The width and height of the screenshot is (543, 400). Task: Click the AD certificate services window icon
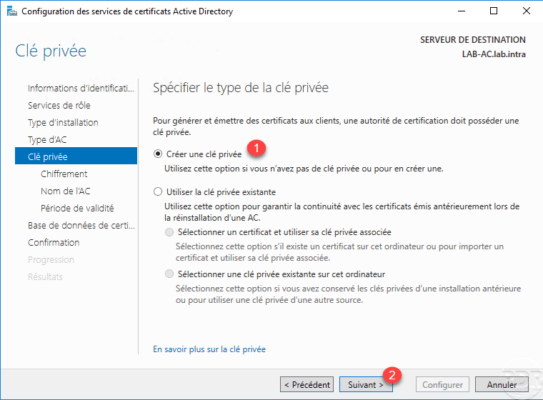click(x=11, y=11)
